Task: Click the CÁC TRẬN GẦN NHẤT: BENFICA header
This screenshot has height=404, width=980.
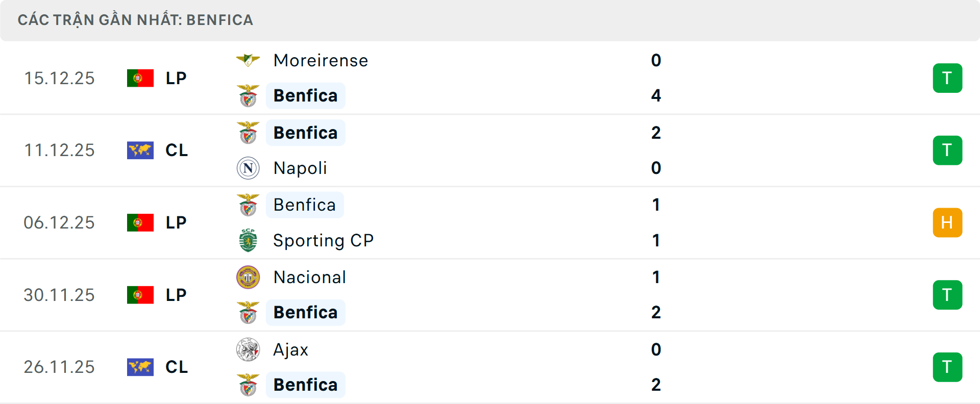Action: (135, 20)
